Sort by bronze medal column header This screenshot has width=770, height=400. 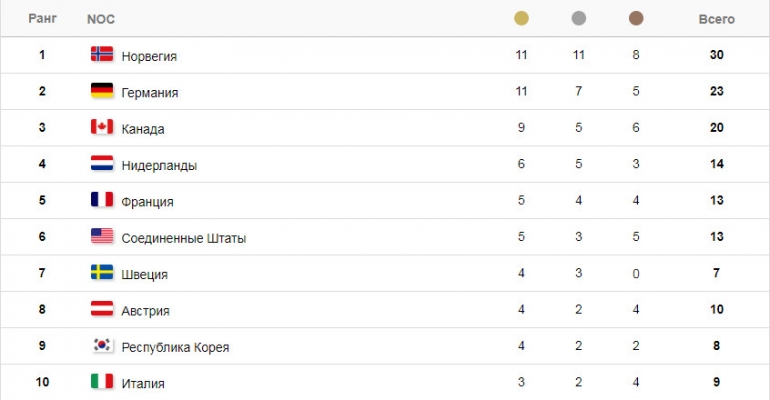pyautogui.click(x=636, y=19)
